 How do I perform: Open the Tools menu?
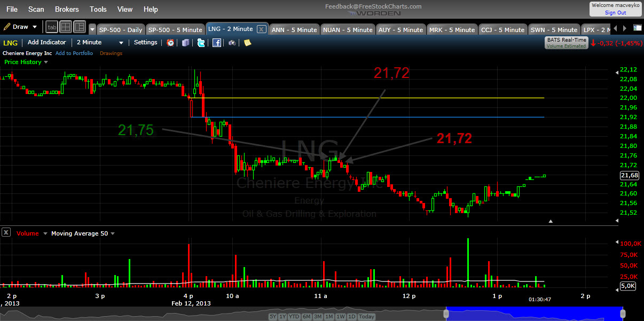click(98, 9)
